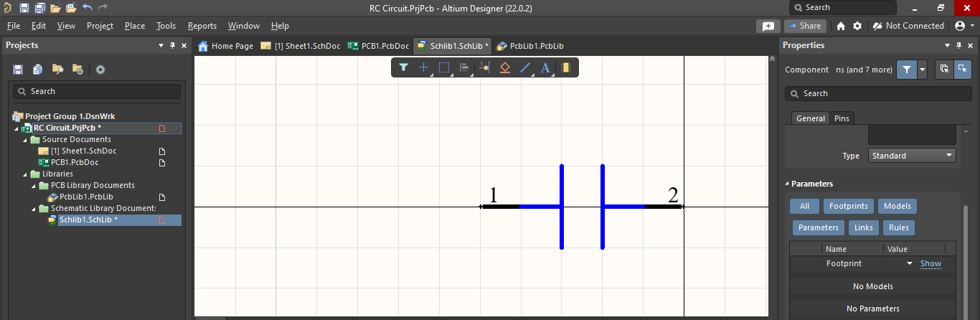
Task: Collapse the Schematic Library Documents folder
Action: point(33,209)
